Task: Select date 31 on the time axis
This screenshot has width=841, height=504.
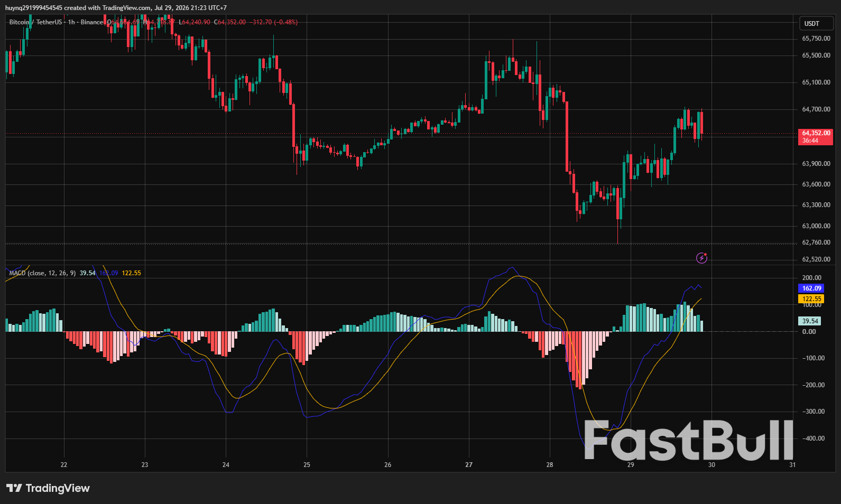Action: coord(792,465)
